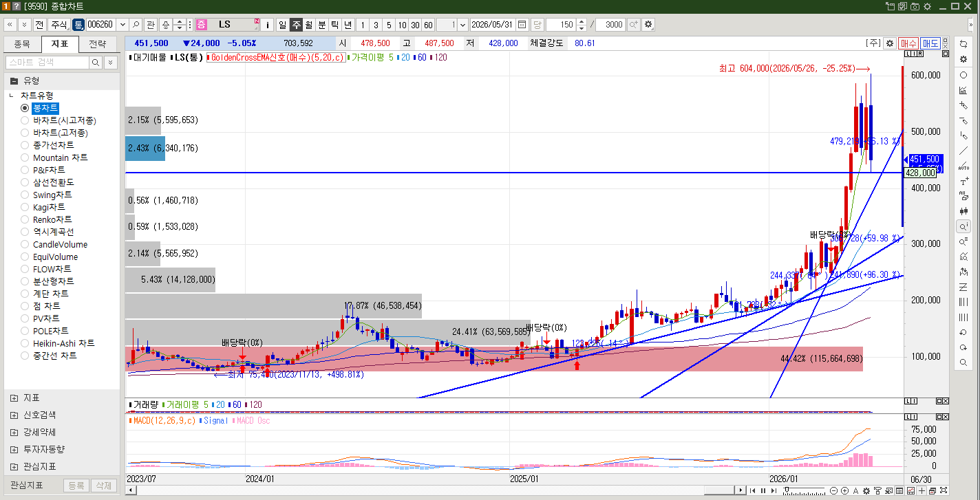
Task: Click the 등록 button
Action: (76, 486)
